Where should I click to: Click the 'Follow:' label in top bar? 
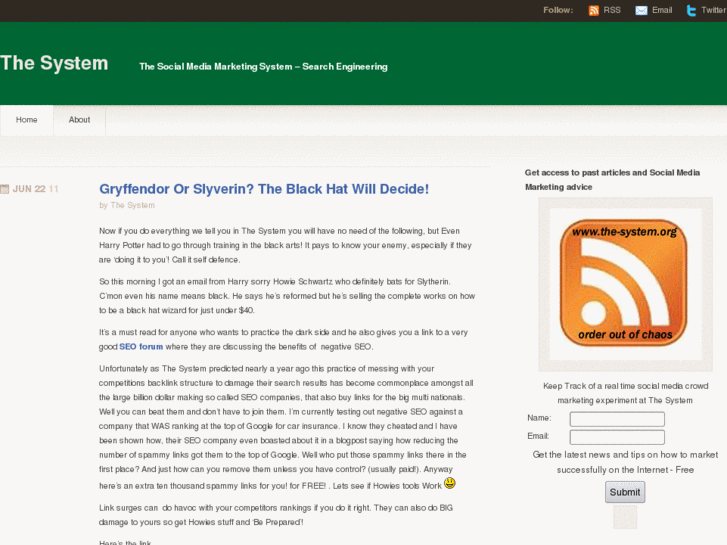coord(558,10)
